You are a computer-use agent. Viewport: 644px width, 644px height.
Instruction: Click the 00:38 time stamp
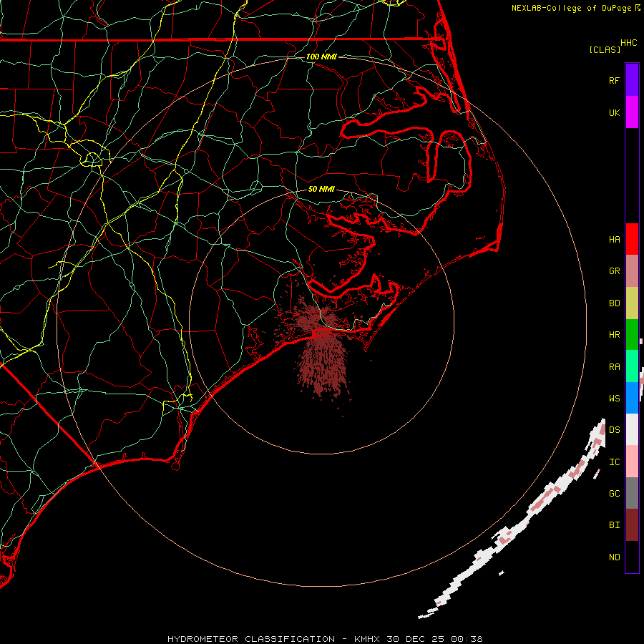pos(467,639)
